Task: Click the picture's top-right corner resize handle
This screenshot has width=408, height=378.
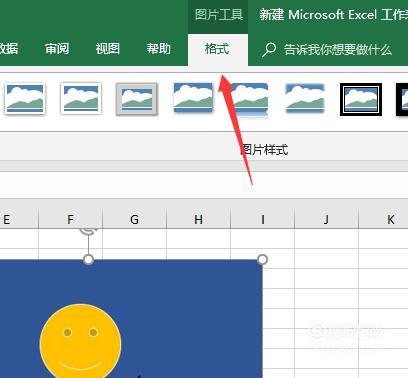Action: [263, 259]
